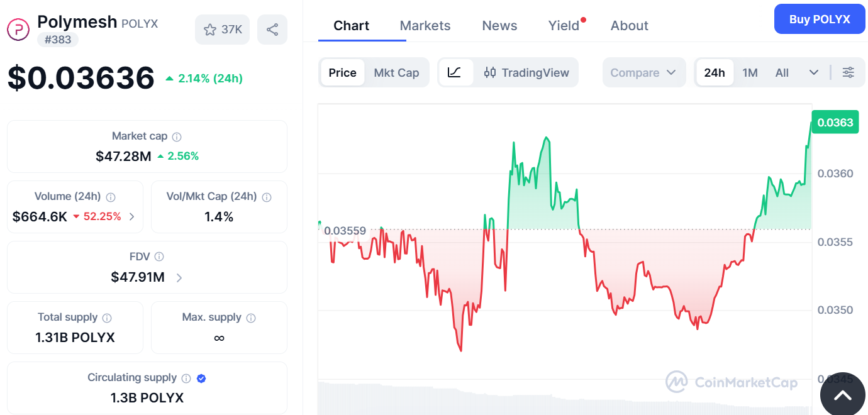Click the share icon button

pos(272,30)
